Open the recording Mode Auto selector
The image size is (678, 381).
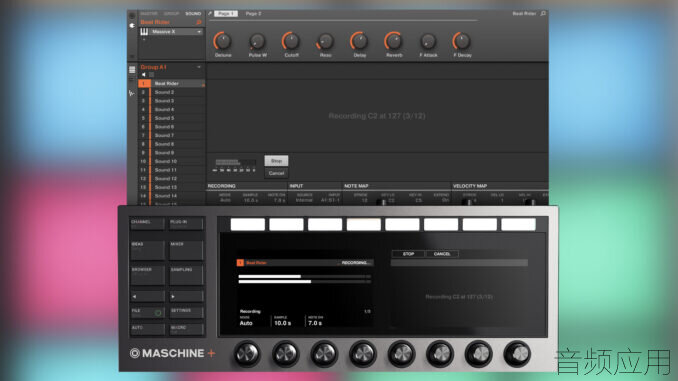(x=225, y=200)
